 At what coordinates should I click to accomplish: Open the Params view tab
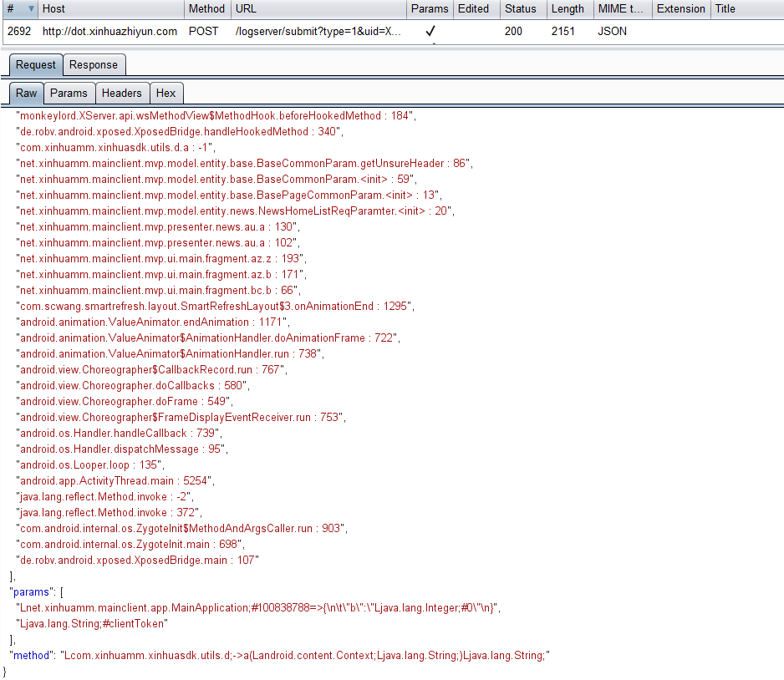coord(69,93)
